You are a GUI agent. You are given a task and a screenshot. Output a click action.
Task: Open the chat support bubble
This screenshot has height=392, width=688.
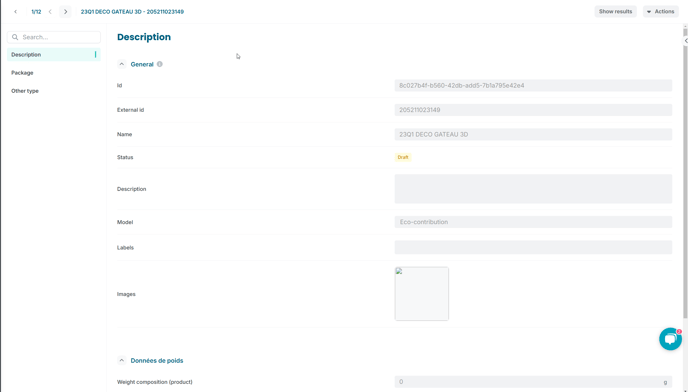(x=670, y=339)
